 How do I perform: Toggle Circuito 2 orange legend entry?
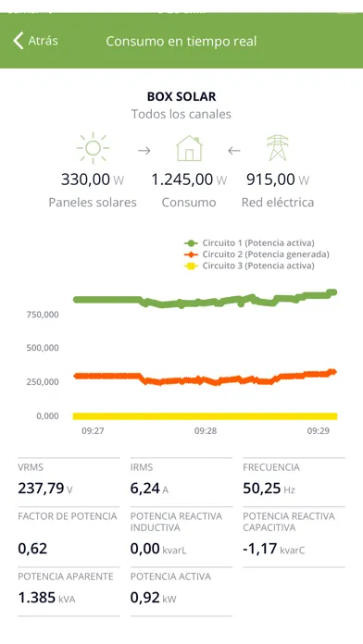click(x=257, y=254)
